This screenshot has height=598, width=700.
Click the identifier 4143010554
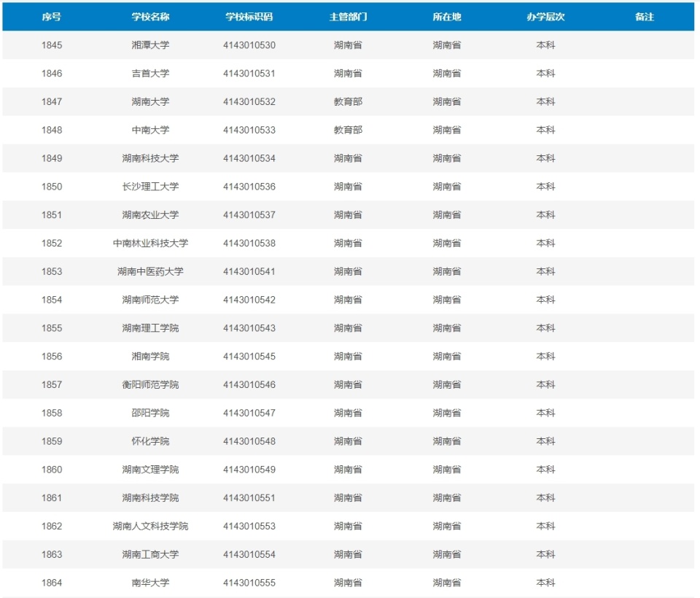click(249, 554)
